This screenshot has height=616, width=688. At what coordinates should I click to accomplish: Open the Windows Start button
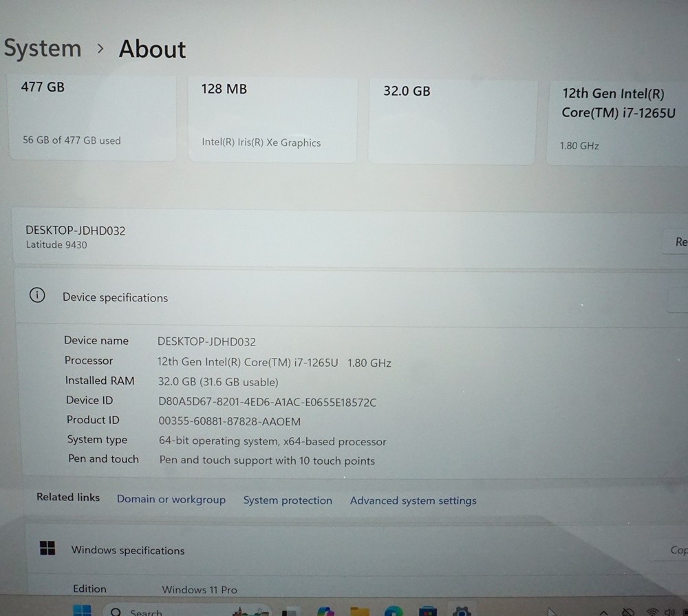point(82,610)
